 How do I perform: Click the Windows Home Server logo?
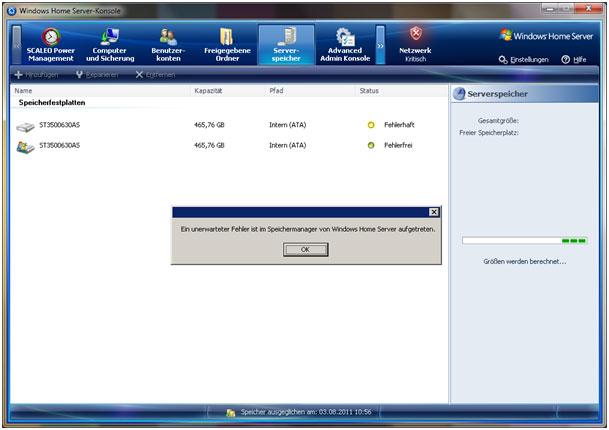(546, 36)
